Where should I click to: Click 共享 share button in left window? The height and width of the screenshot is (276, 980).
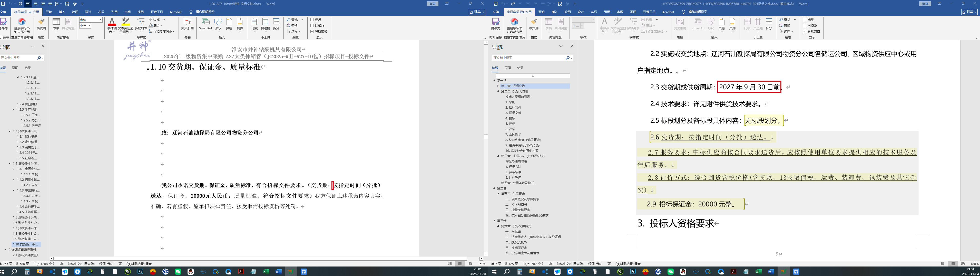477,12
